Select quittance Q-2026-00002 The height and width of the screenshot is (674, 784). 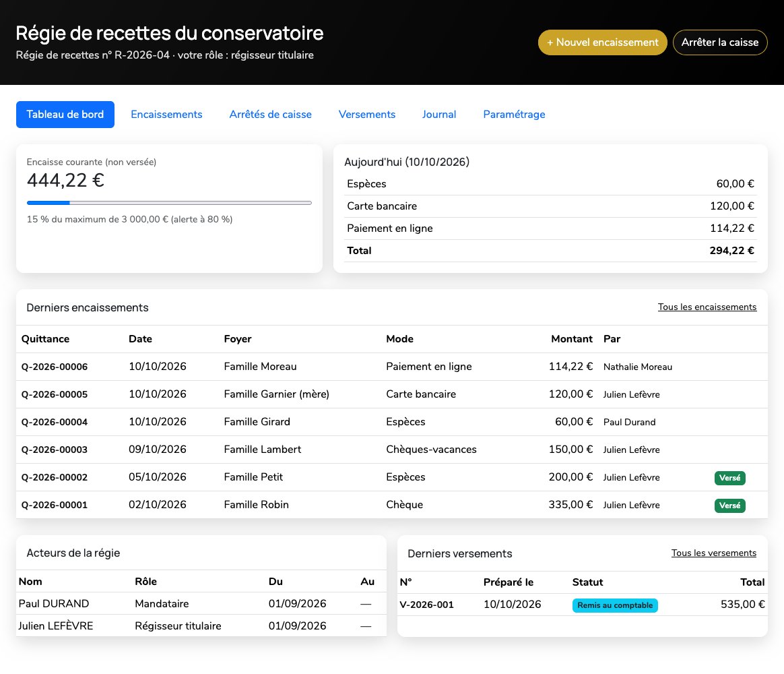coord(54,477)
